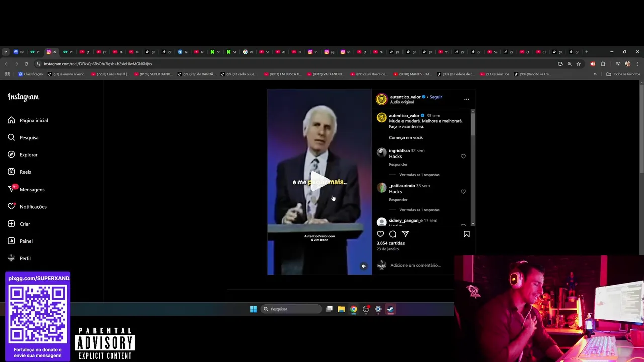The width and height of the screenshot is (644, 362).
Task: Play the paused reel video
Action: point(319,181)
